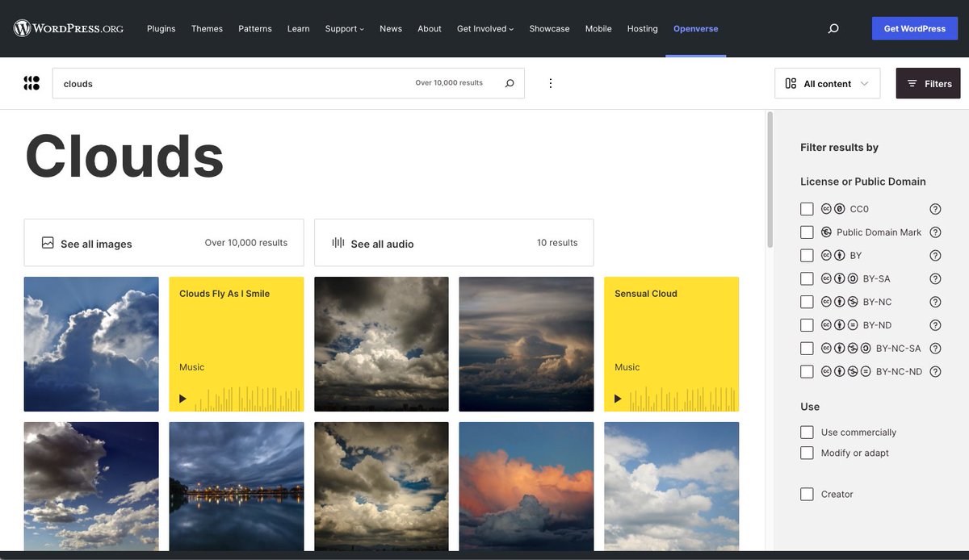Select Themes in the navigation menu

(207, 27)
